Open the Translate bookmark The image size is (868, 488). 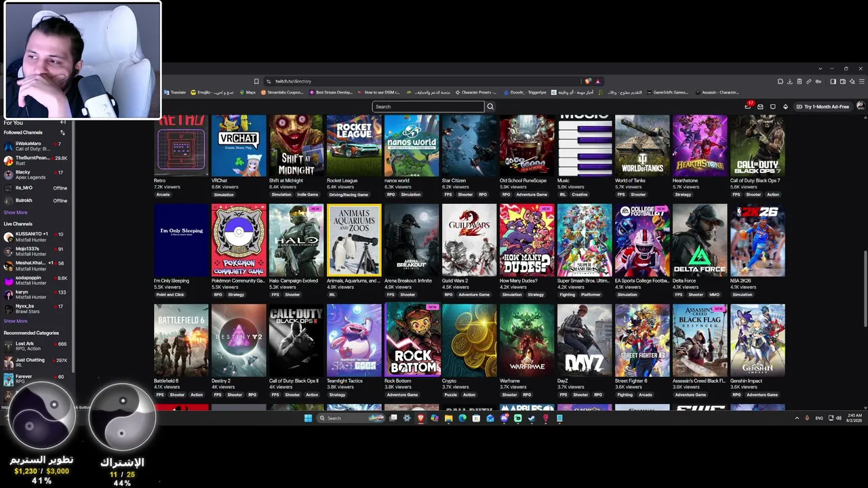click(x=175, y=92)
